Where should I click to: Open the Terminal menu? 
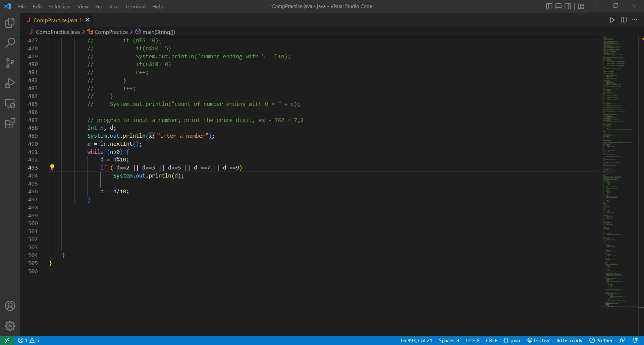tap(135, 6)
